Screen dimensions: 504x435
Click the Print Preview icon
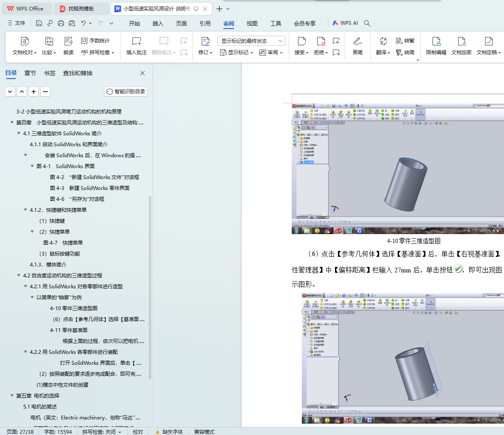[72, 23]
